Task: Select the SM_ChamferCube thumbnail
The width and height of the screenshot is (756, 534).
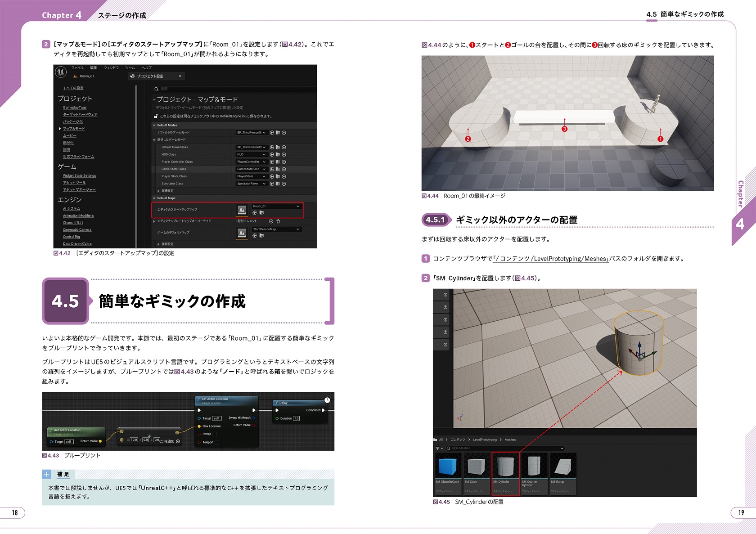Action: coord(447,467)
